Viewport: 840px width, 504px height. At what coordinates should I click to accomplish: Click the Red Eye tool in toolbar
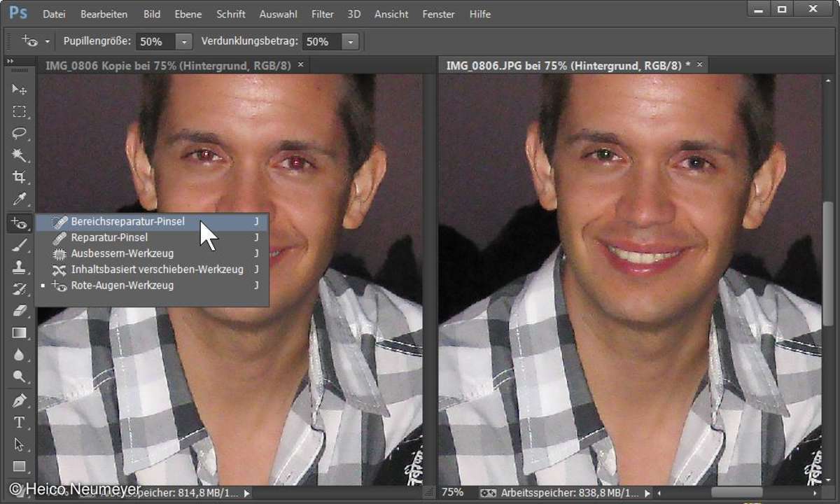tap(20, 223)
